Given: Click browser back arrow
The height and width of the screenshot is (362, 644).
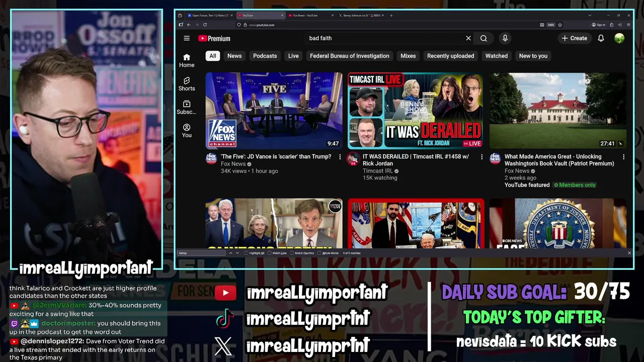Looking at the screenshot, I should pos(189,25).
